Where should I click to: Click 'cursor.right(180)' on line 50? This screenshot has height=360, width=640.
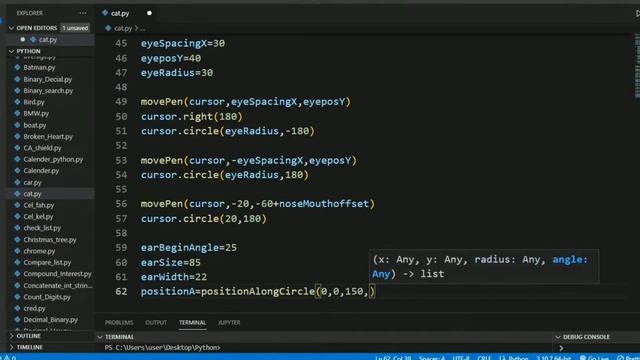pyautogui.click(x=191, y=117)
